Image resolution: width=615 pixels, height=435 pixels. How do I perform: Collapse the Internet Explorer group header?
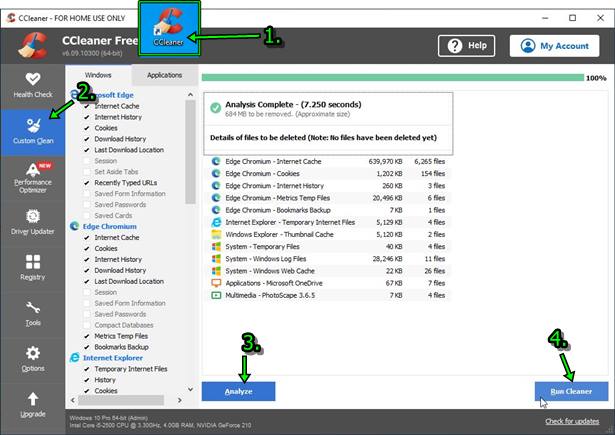click(113, 358)
